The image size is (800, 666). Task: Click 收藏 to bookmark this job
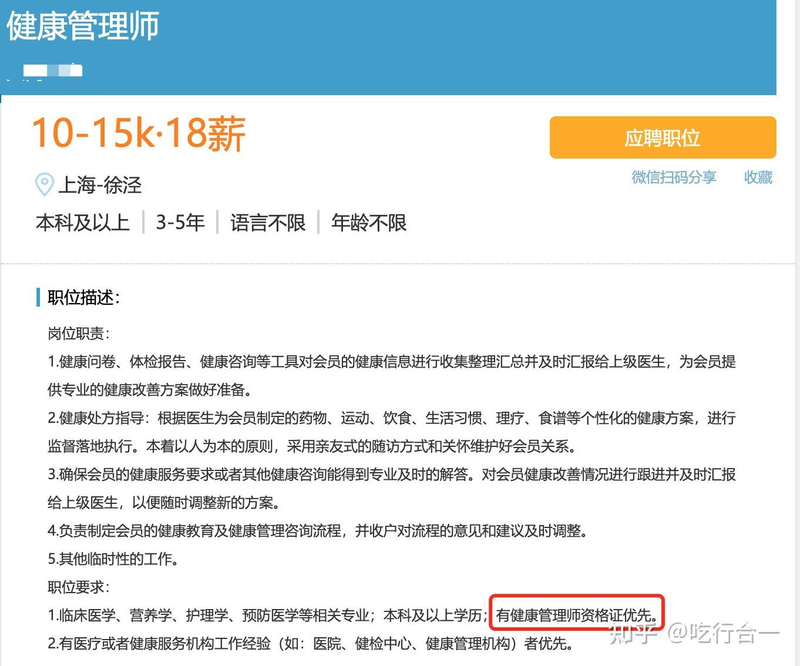pyautogui.click(x=758, y=177)
